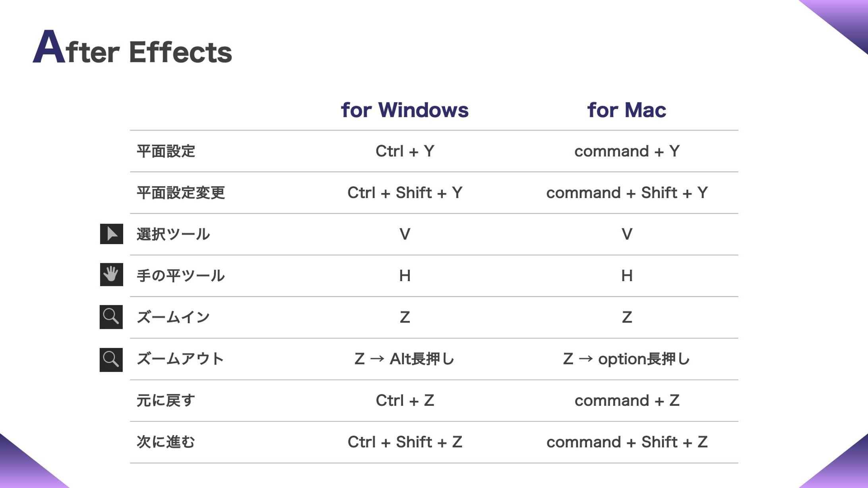Click the "Z → Alt長押し" shortcut text

(x=405, y=359)
